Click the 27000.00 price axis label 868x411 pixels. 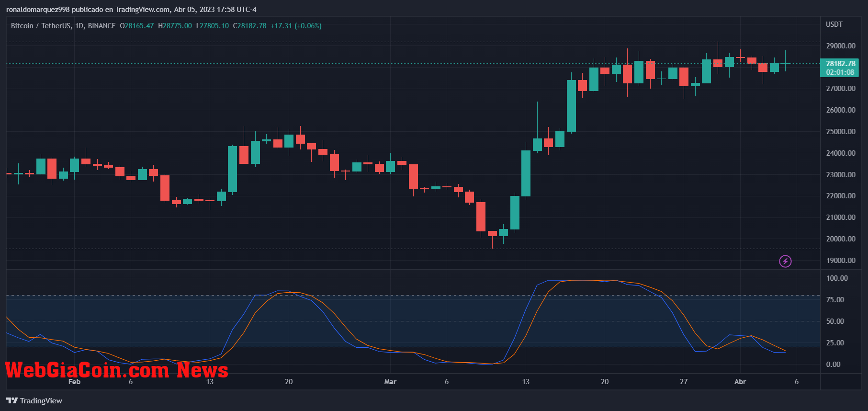pos(841,89)
